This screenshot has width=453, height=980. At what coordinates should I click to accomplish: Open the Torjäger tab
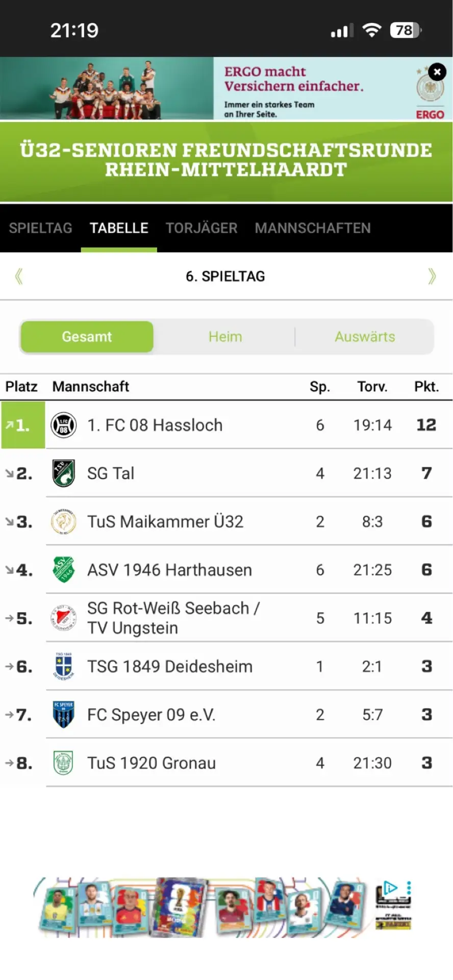point(202,228)
